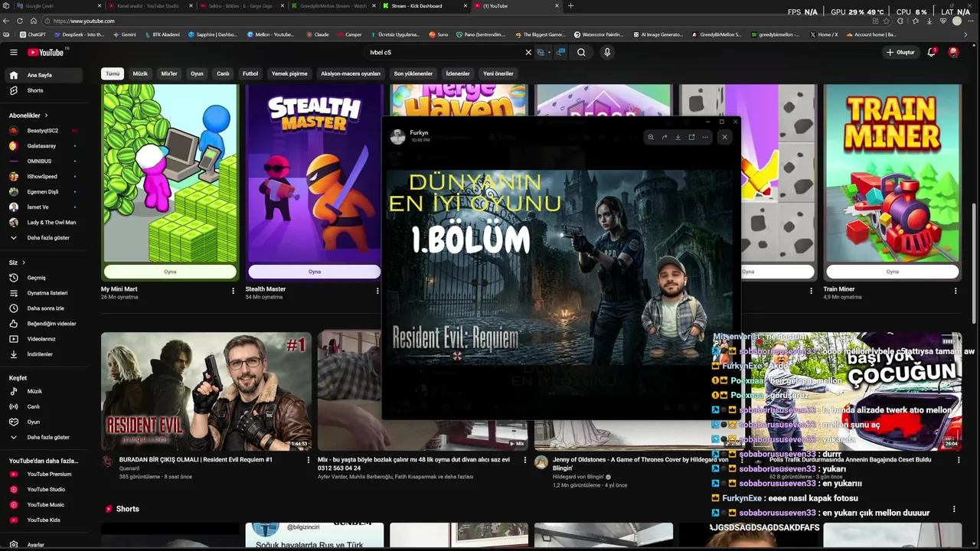Open Lady & The Owl Man channel
980x551 pixels.
pos(44,222)
